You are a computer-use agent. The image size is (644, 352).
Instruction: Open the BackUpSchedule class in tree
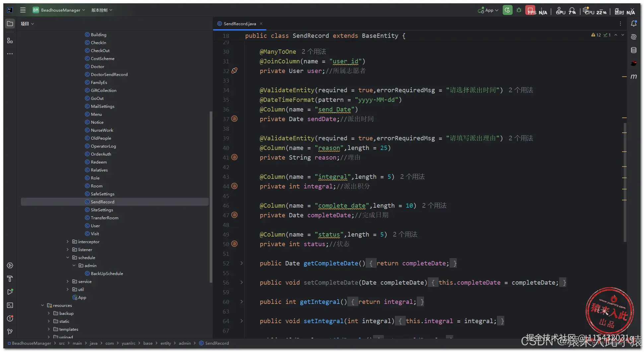click(107, 273)
